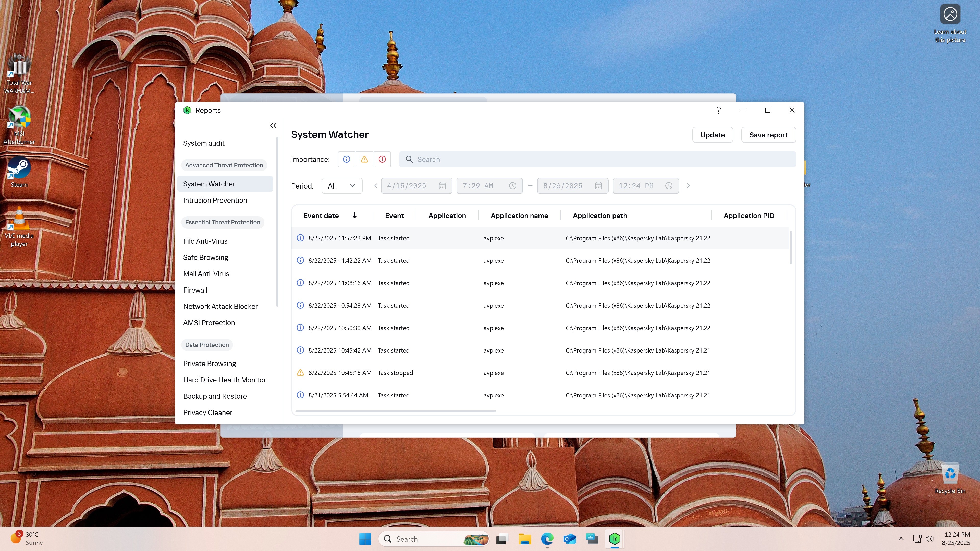Viewport: 980px width, 551px height.
Task: Open start date calendar picker icon
Action: tap(442, 186)
